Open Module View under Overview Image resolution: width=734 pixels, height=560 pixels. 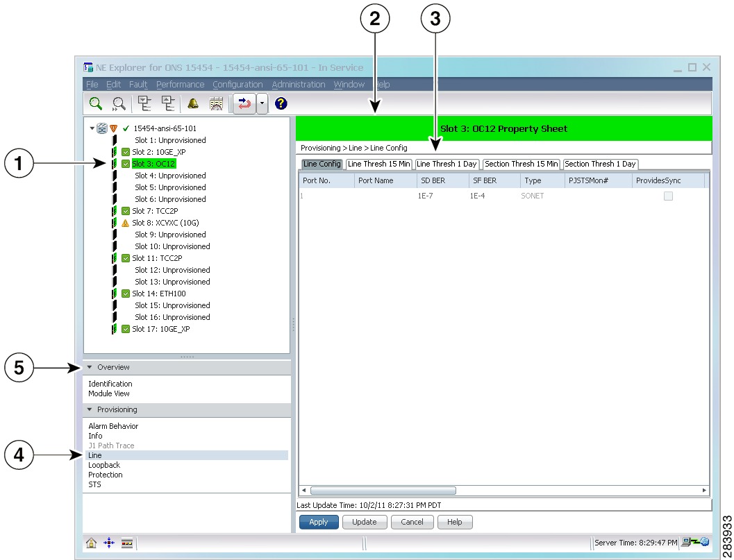[108, 393]
